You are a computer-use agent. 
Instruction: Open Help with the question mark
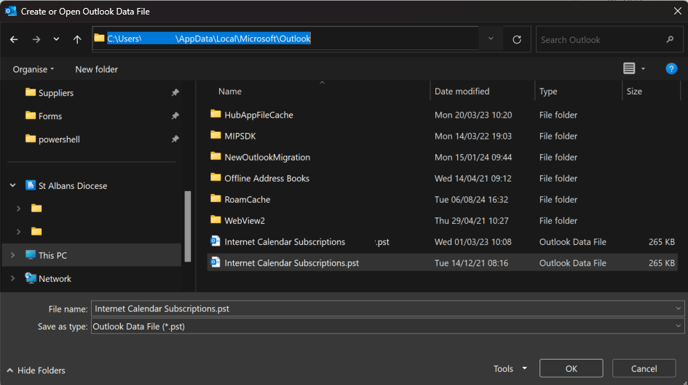click(671, 69)
